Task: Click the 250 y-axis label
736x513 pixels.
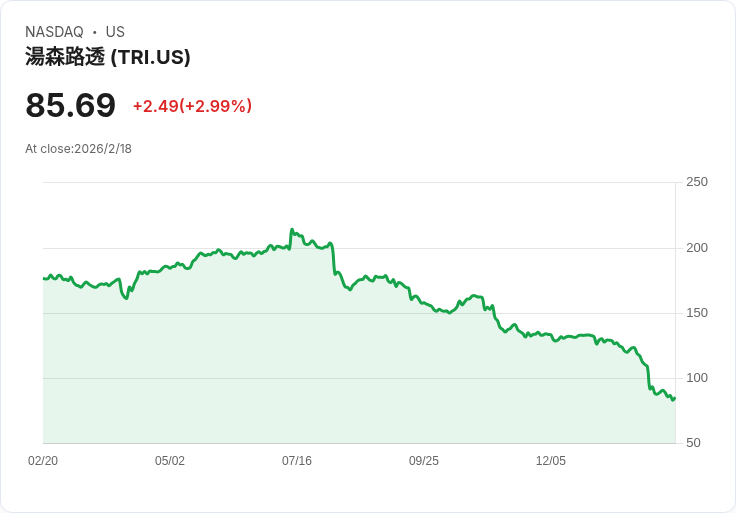Action: [696, 182]
